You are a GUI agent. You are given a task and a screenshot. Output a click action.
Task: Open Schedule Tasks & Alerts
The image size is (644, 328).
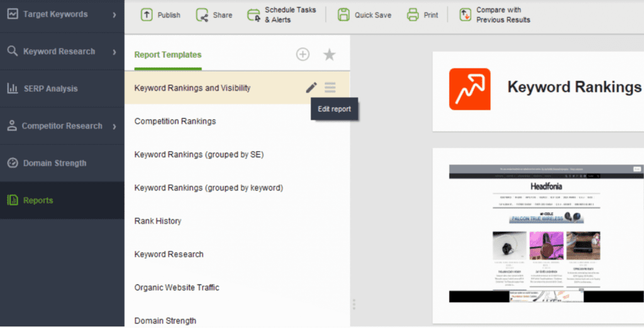point(253,15)
